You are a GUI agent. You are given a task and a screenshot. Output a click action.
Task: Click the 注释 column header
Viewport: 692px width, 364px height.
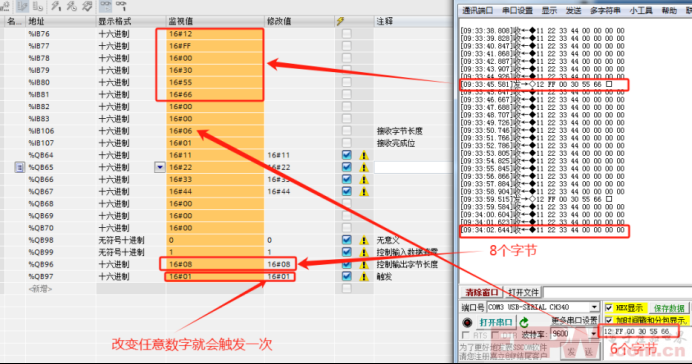click(414, 21)
